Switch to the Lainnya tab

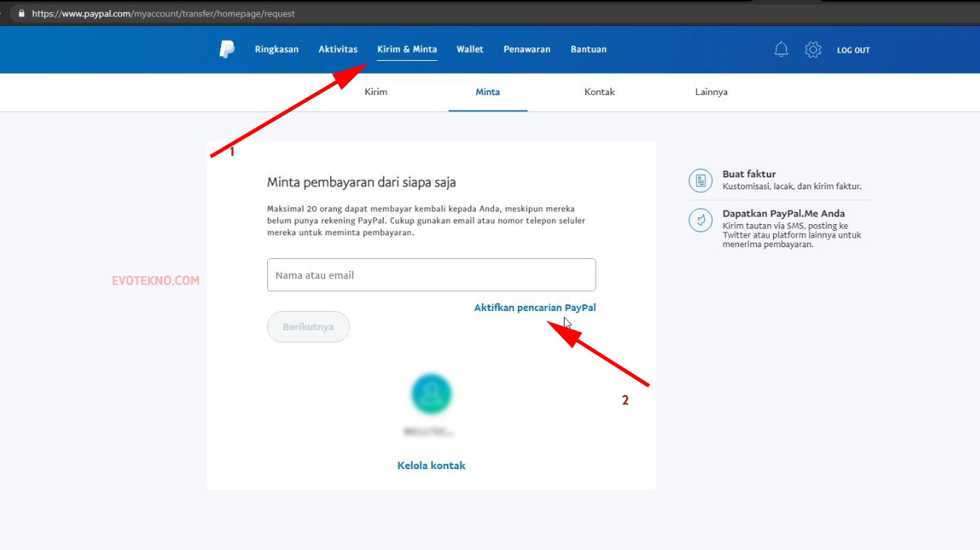pos(711,92)
